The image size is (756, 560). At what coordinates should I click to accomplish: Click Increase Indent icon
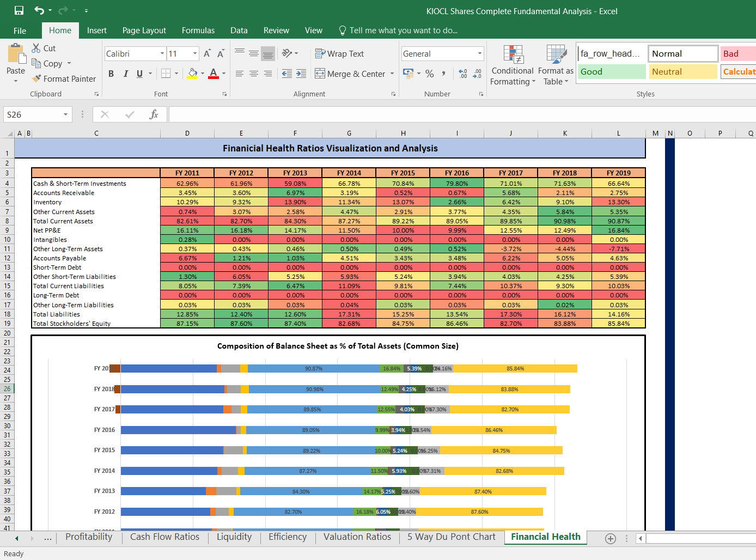(301, 74)
